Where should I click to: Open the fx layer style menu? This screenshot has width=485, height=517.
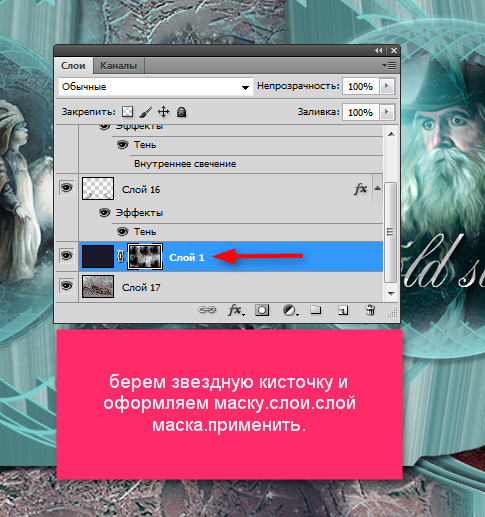[x=236, y=310]
